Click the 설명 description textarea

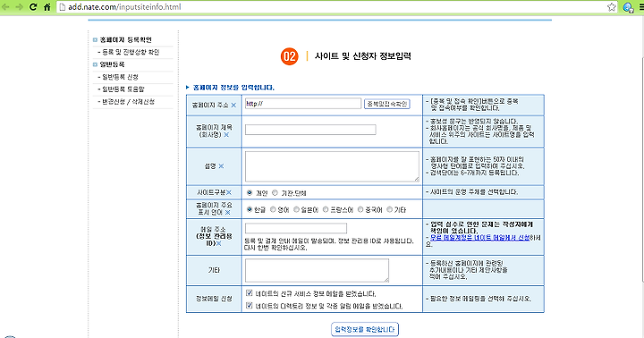(x=332, y=166)
